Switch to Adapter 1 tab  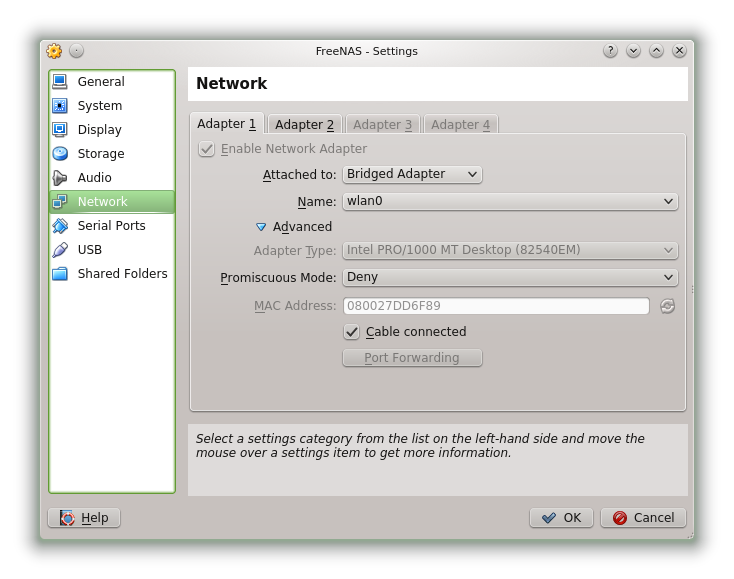coord(227,124)
